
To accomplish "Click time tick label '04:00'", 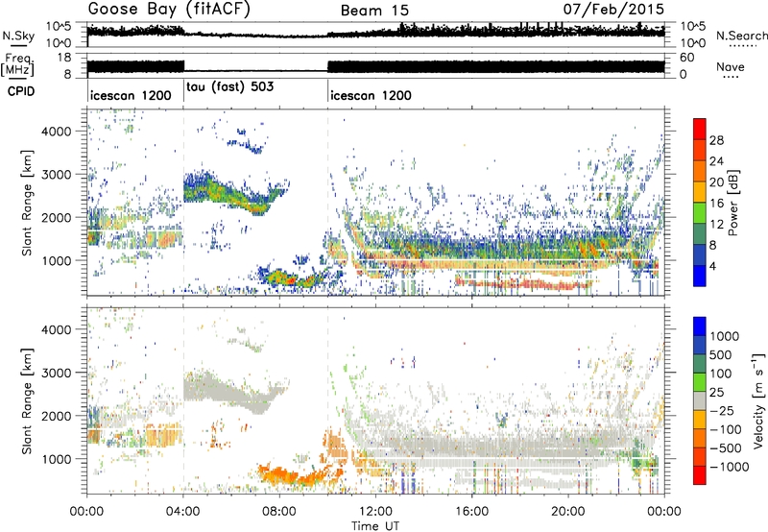I will (182, 512).
